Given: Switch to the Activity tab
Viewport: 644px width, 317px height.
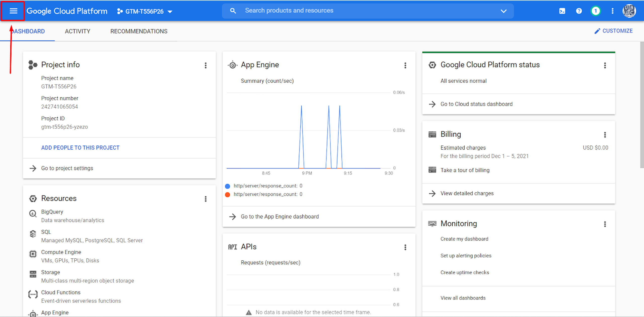Looking at the screenshot, I should coord(77,31).
